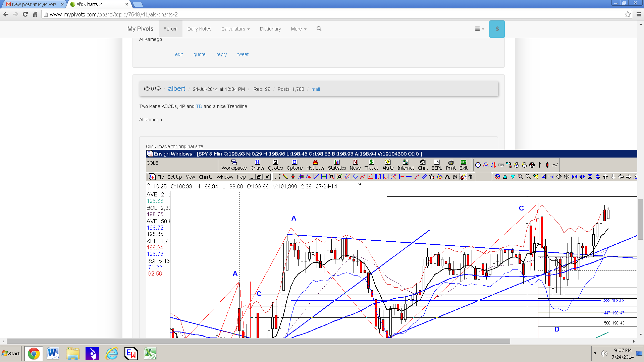Click the Ensign chart image for original size
644x362 pixels.
click(x=391, y=244)
